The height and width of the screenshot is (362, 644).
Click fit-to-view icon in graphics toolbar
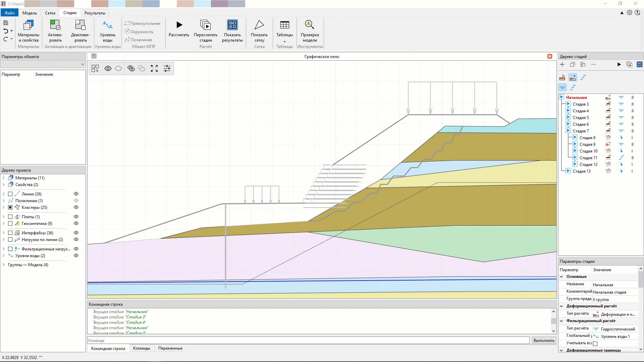point(154,68)
